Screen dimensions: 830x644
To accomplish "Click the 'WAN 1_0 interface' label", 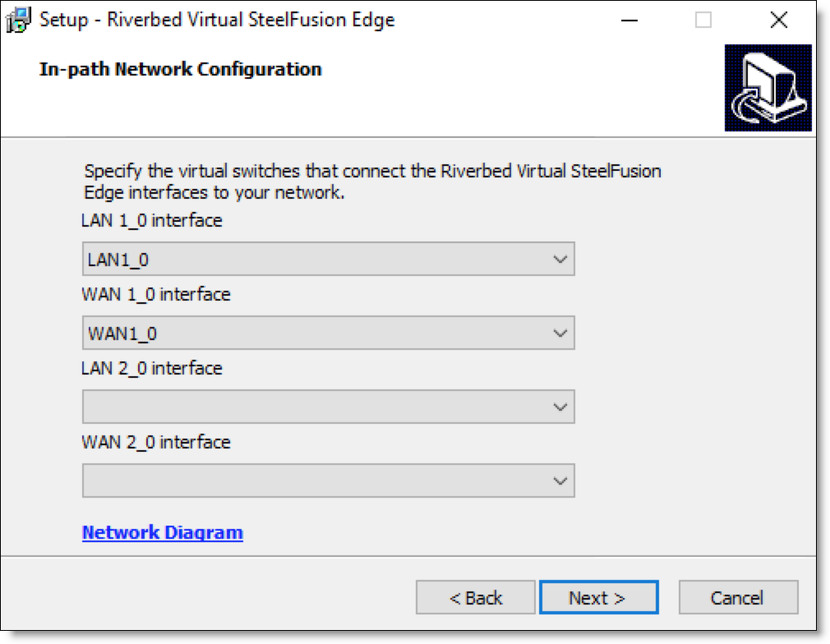I will pyautogui.click(x=156, y=294).
